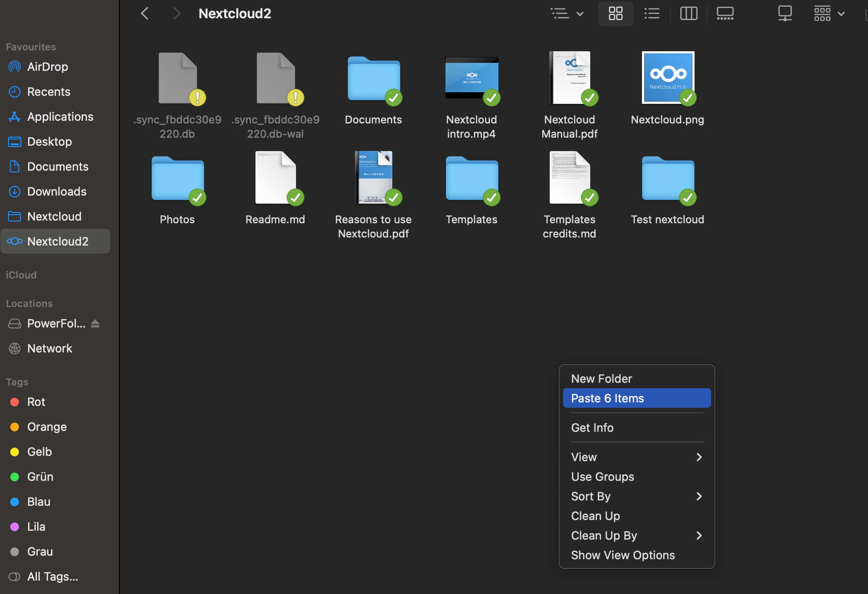Open the group-by grid dropdown in toolbar

(x=829, y=13)
